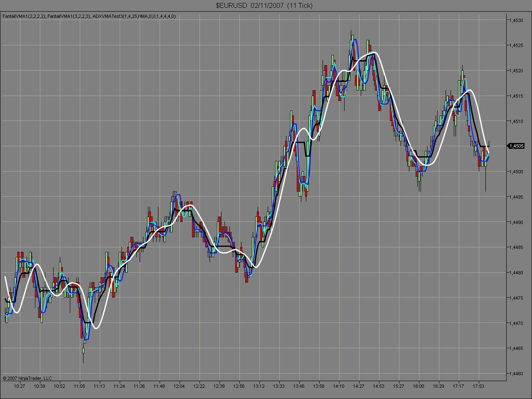This screenshot has height=399, width=532.
Task: Click the 1,4515 price axis label
Action: tap(517, 96)
